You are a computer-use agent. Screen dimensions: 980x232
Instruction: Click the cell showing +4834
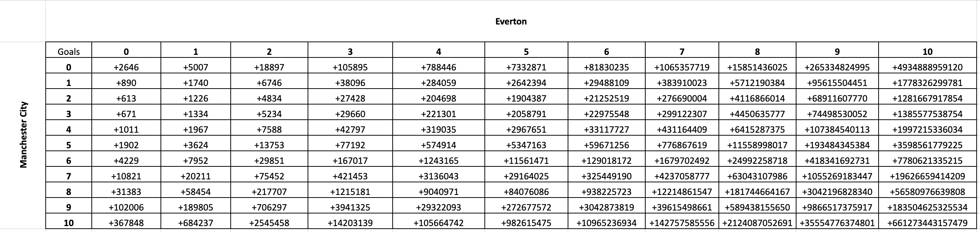269,98
